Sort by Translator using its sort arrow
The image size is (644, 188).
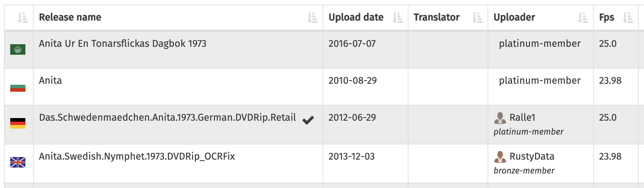pyautogui.click(x=477, y=17)
